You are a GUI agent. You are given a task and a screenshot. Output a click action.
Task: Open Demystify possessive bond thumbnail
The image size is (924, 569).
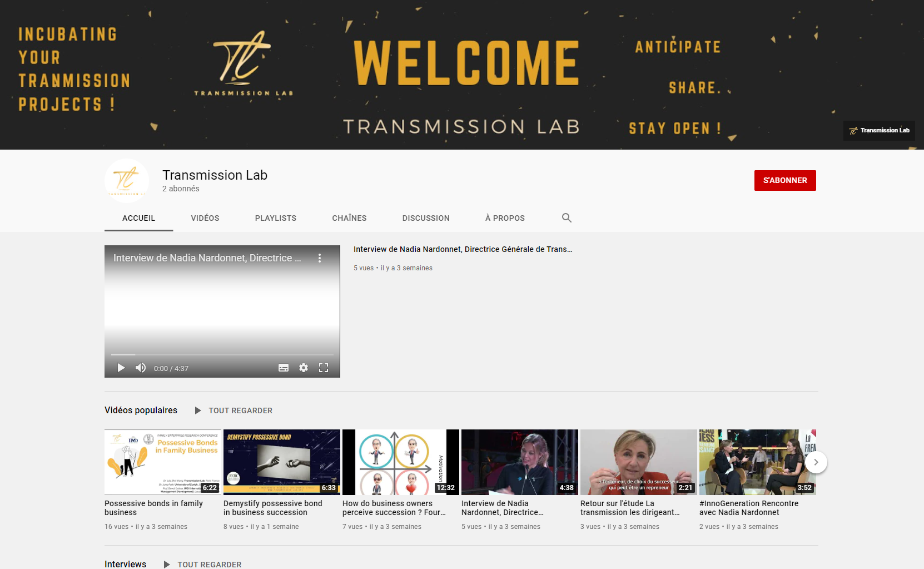pos(282,462)
